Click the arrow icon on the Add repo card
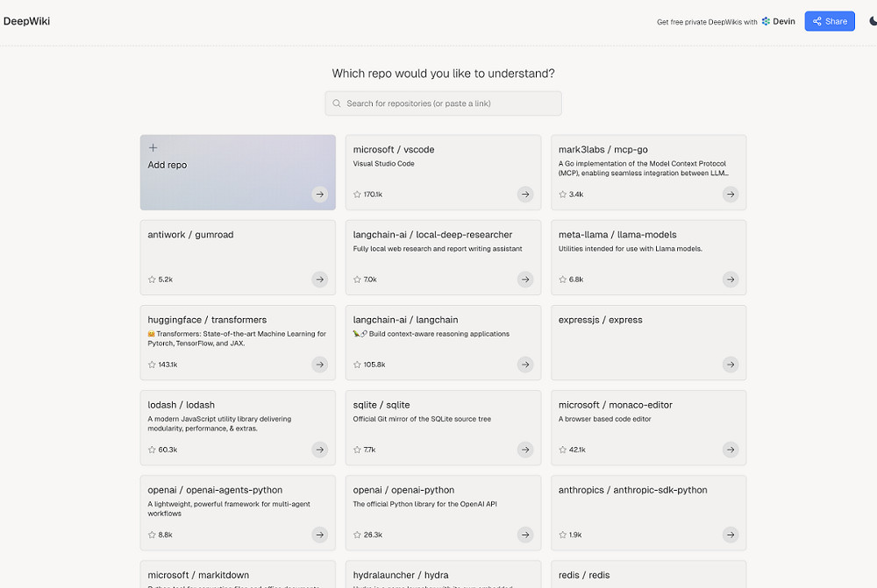877x588 pixels. 320,195
